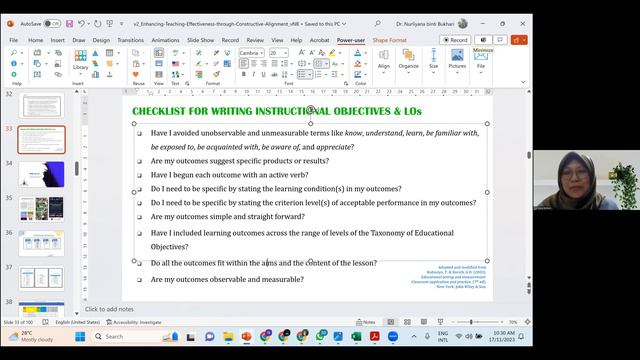Click the shape fill color bucket icon

(358, 64)
